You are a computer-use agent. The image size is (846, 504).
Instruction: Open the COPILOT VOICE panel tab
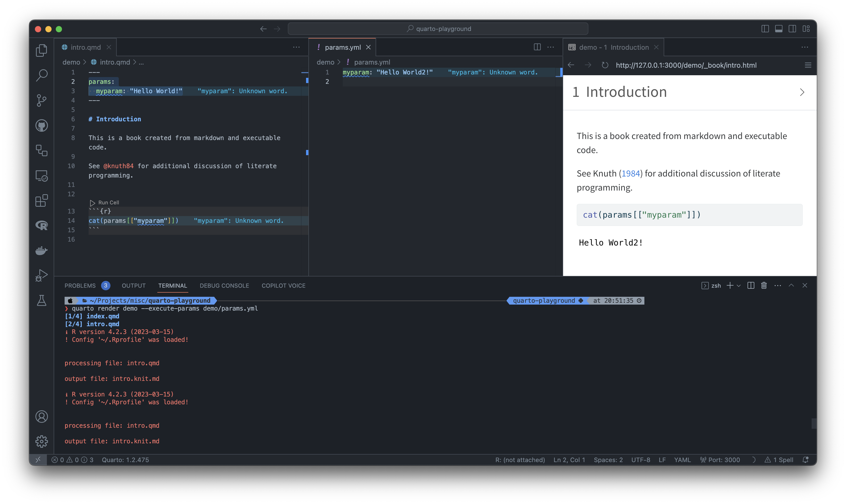pyautogui.click(x=283, y=286)
